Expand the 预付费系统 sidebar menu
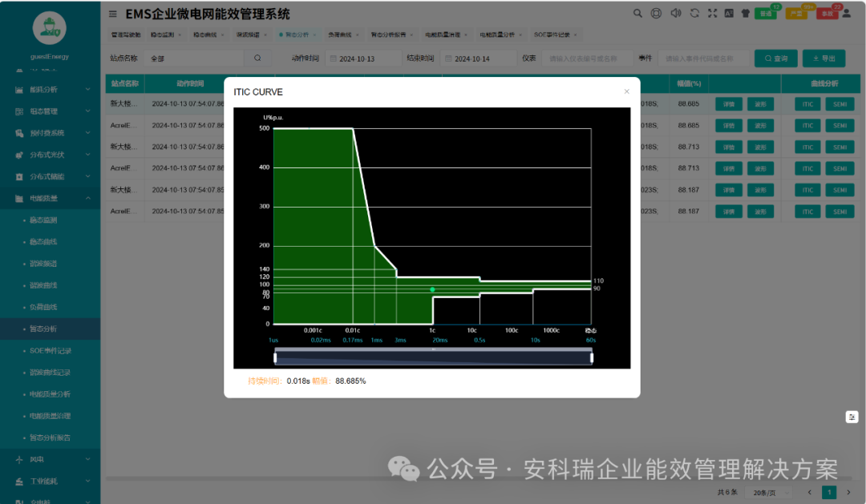Screen dimensions: 866x504 pos(51,133)
